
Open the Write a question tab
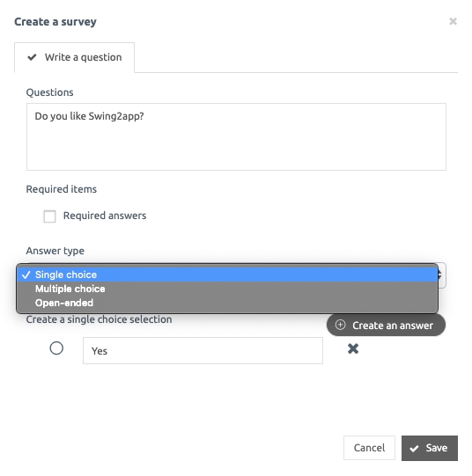(x=75, y=57)
